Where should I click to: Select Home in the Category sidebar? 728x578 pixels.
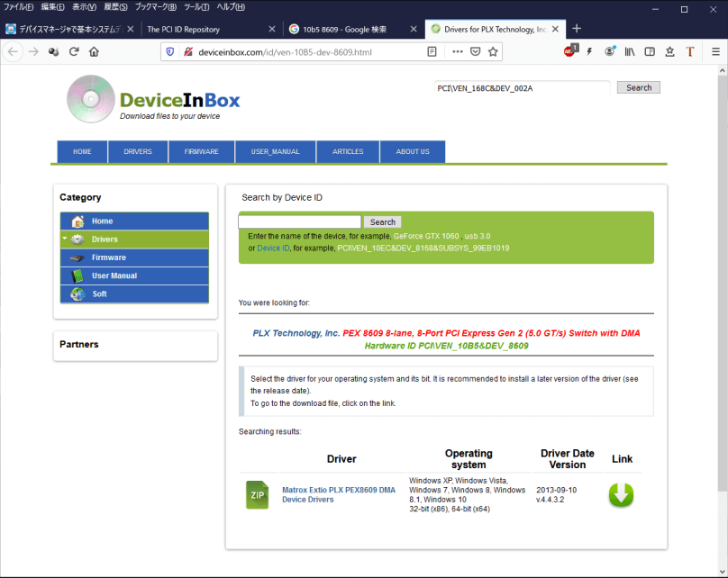point(134,221)
